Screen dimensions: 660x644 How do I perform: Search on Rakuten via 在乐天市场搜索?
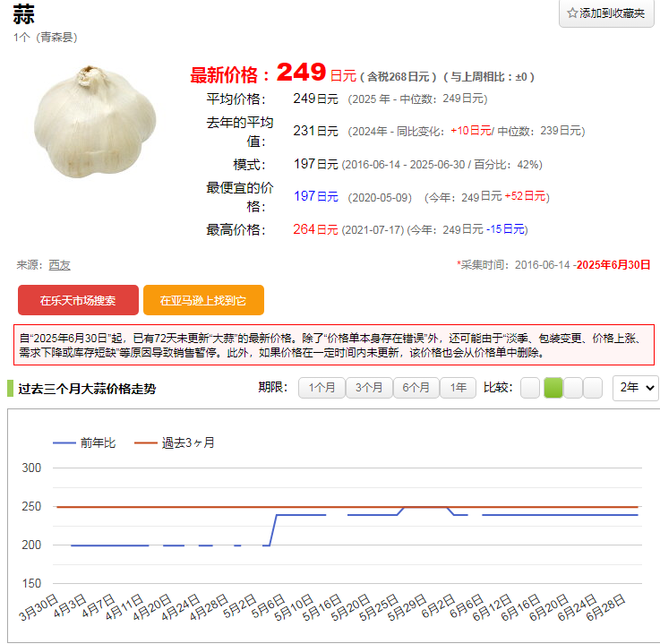click(78, 300)
